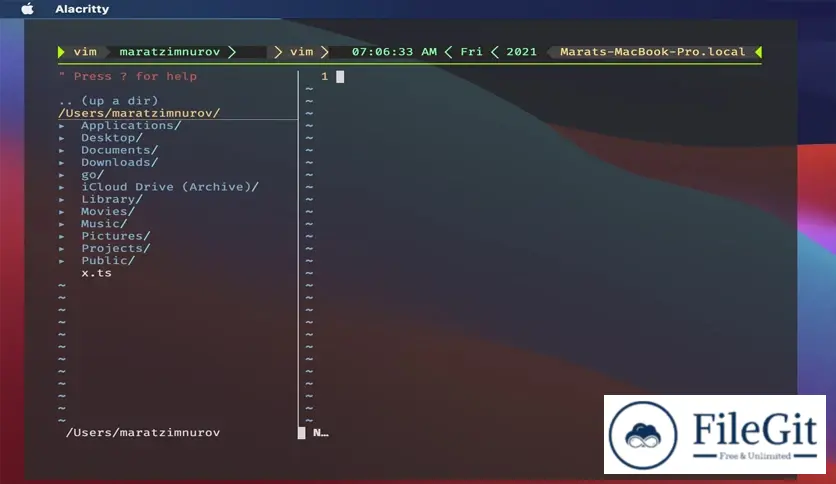Expand the Movies/ folder arrow
The image size is (836, 484).
coord(62,212)
